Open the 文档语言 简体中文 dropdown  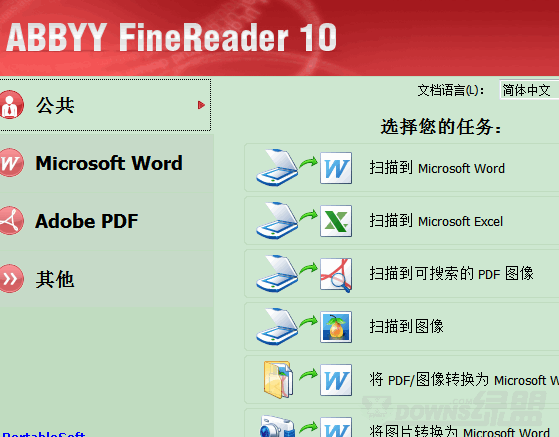529,90
